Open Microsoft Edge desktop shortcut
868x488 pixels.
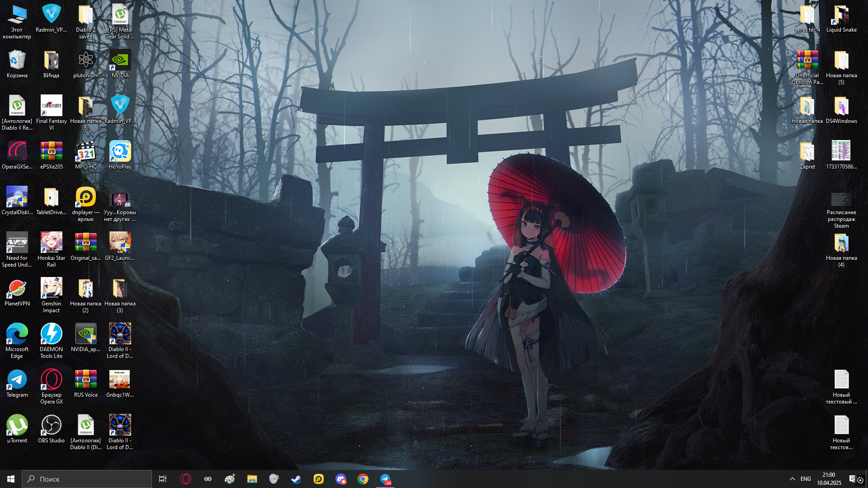17,341
